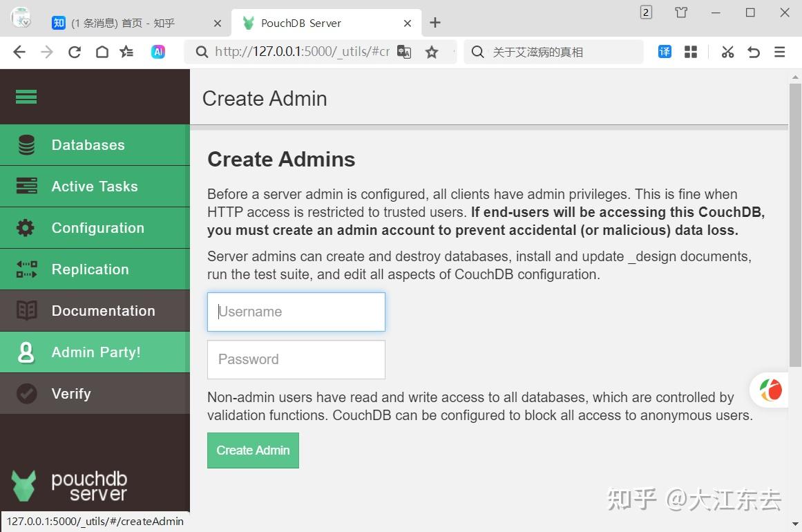Close the PouchDB Server tab

(x=408, y=23)
